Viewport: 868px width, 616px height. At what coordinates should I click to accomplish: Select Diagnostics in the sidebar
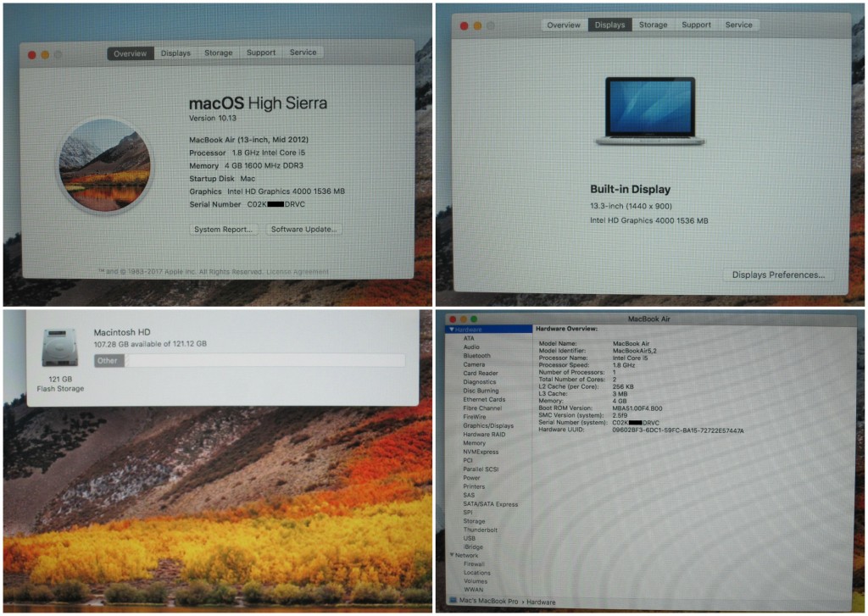coord(480,382)
